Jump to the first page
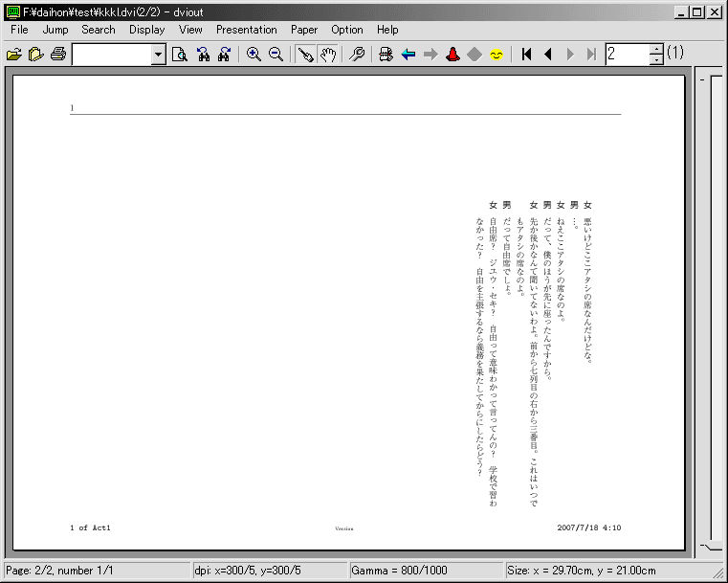 point(526,55)
